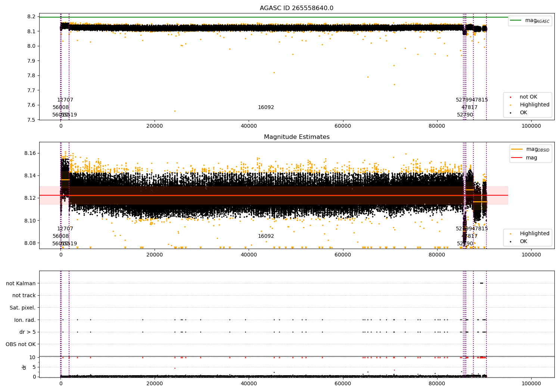This screenshot has height=392, width=560.
Task: Click the y-axis tick '8.16' in middle plot
Action: tap(30, 153)
